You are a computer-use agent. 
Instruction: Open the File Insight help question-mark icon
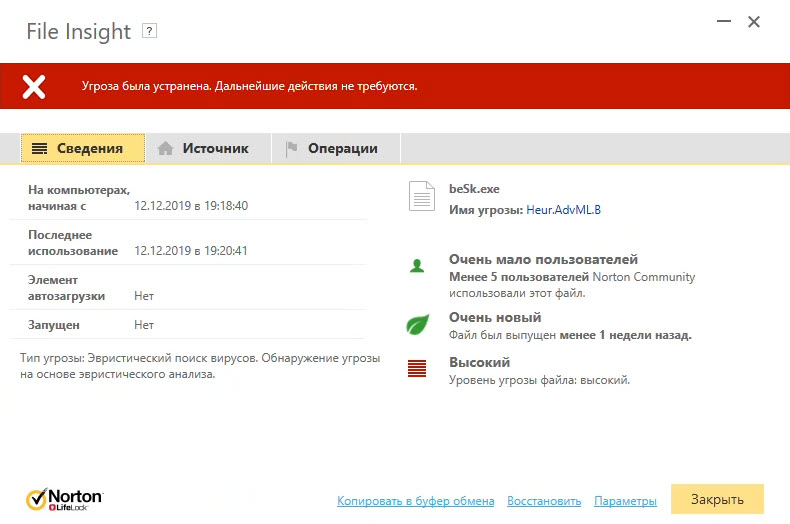click(149, 31)
